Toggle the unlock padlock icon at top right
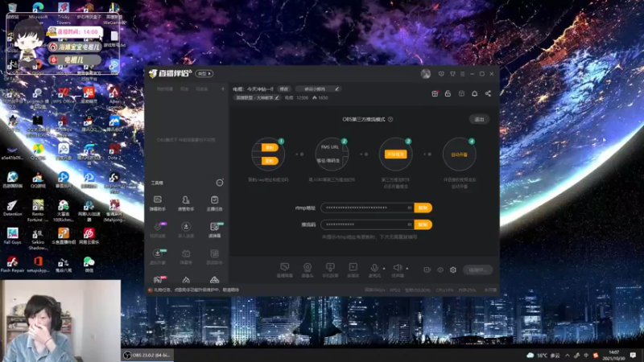Viewport: 644px width, 362px height. click(448, 93)
